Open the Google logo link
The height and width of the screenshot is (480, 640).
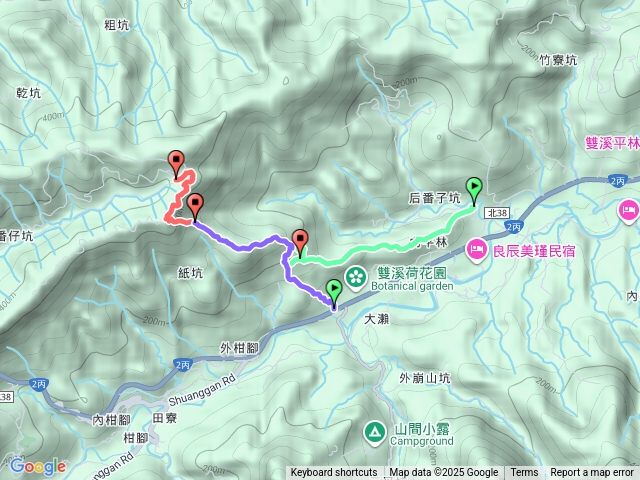coord(38,466)
